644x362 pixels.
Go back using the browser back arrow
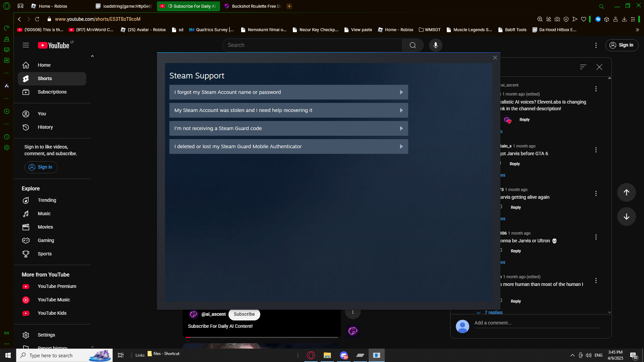coord(19,19)
